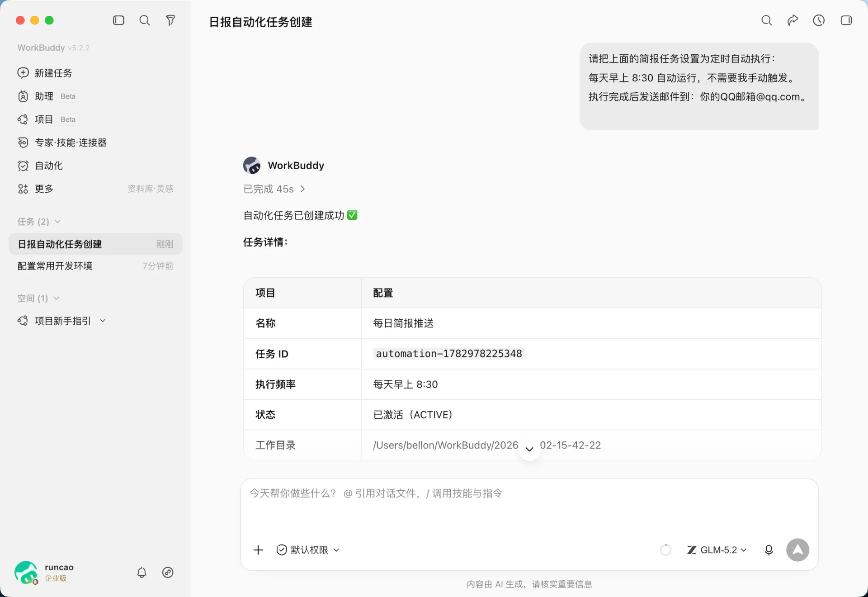Open the 项目 Beta section

pos(48,119)
